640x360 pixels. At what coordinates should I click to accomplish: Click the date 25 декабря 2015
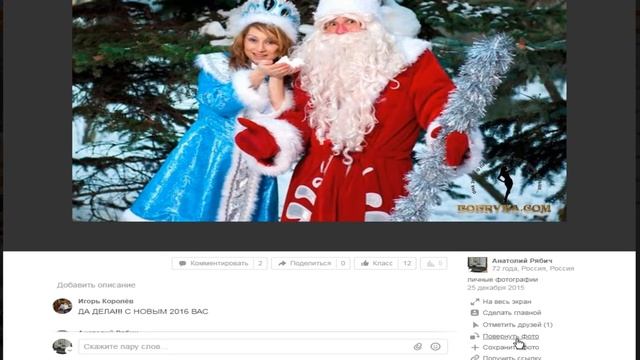coord(496,288)
